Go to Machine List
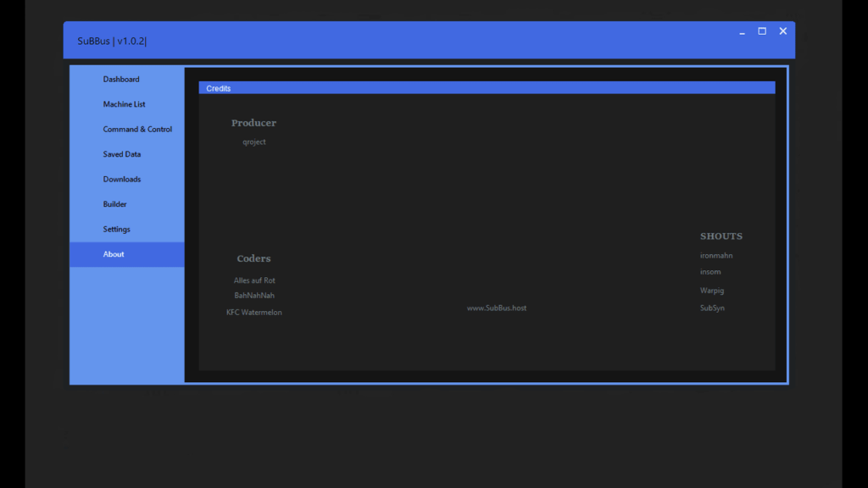Screen dimensions: 868x488 (x=127, y=104)
